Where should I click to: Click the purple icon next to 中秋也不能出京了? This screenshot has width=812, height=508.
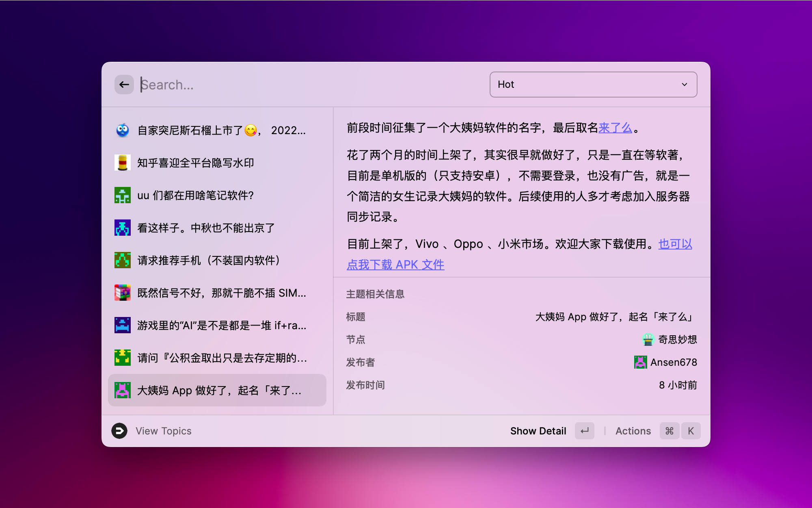click(122, 228)
